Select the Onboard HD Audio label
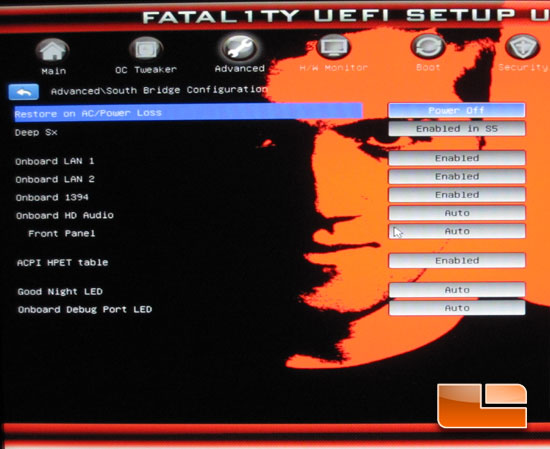Screen dimensions: 550x449 point(65,215)
